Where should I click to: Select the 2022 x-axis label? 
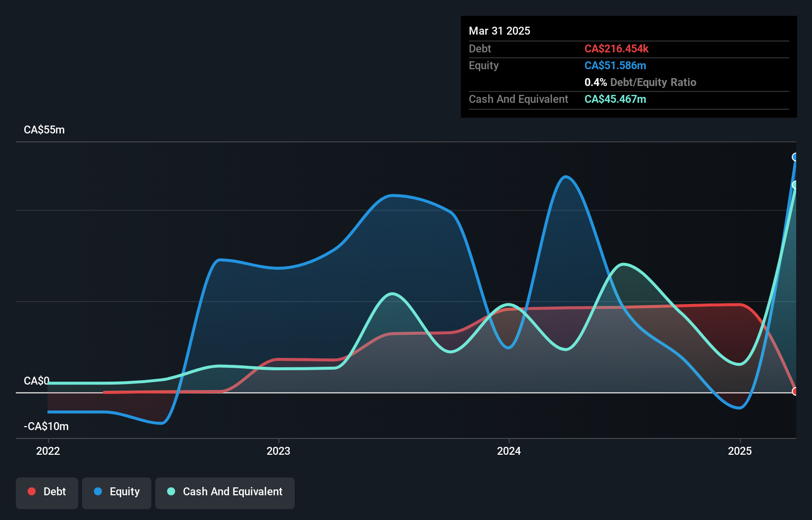point(48,451)
